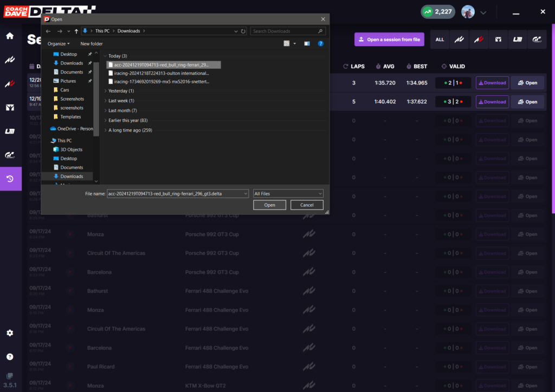Image resolution: width=555 pixels, height=392 pixels.
Task: Expand the account dropdown chevron
Action: 483,12
